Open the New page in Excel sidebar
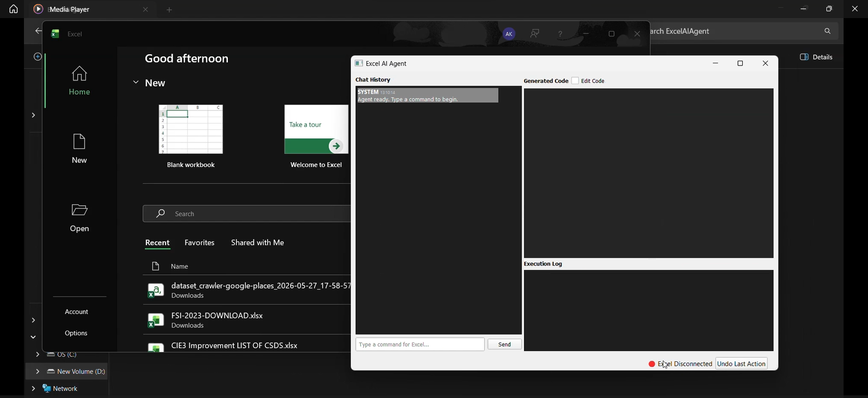 (x=80, y=148)
